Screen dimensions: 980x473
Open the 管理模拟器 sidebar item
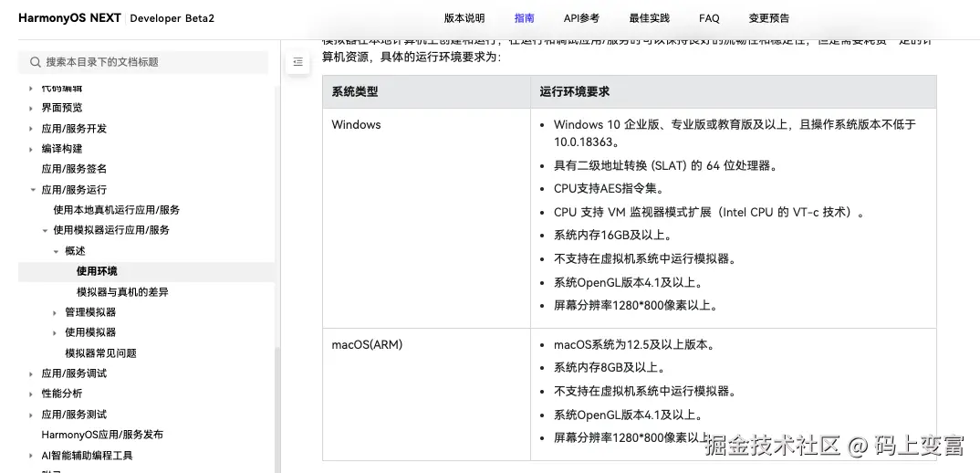coord(90,312)
